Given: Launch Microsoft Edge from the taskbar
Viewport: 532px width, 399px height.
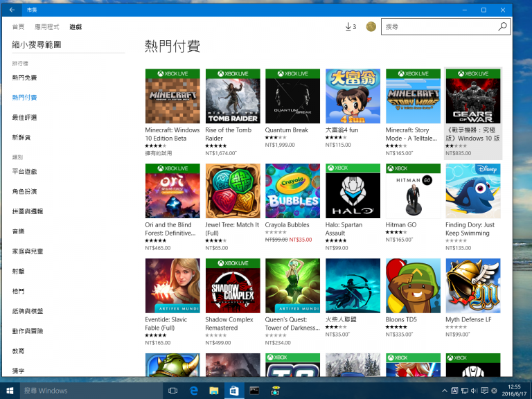Looking at the screenshot, I should pos(193,391).
